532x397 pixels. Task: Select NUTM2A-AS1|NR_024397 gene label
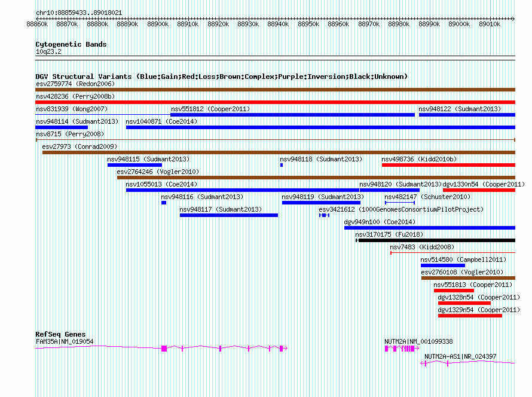point(460,356)
